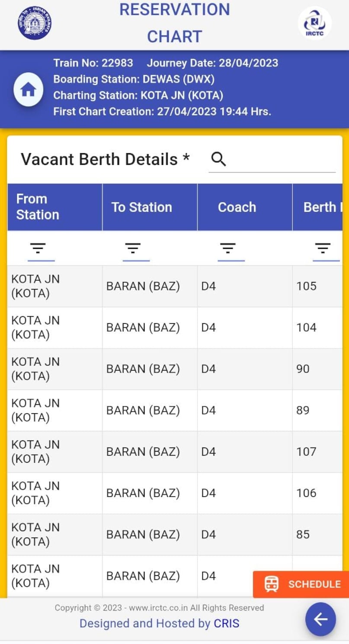Sort by Berth column header
This screenshot has height=644, width=349.
pyautogui.click(x=319, y=207)
